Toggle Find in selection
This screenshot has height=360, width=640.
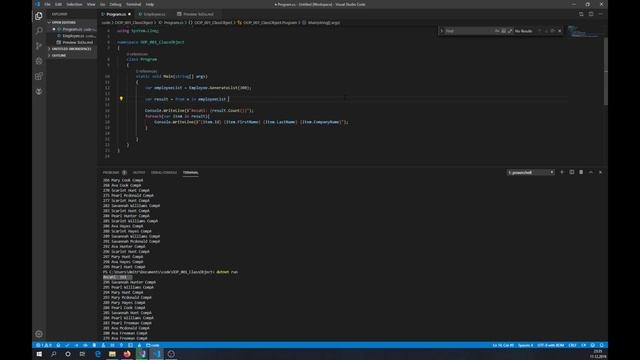coord(553,31)
